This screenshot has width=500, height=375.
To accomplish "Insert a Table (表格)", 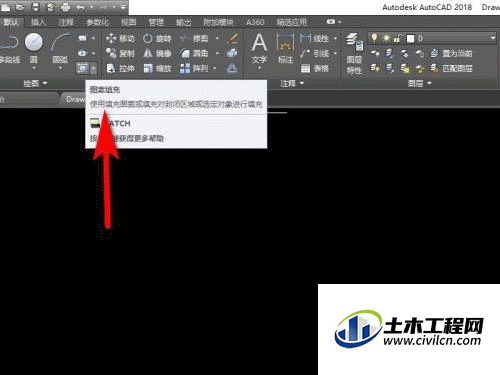I will point(314,68).
